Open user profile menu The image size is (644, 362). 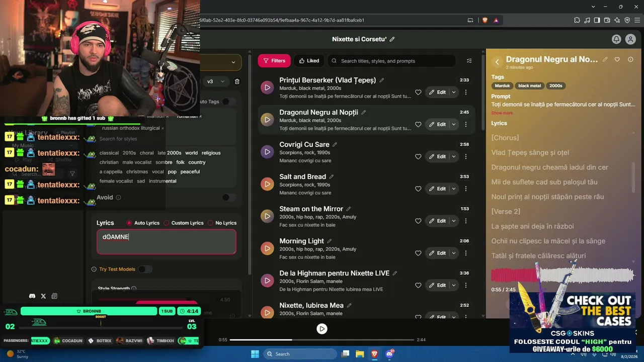pyautogui.click(x=630, y=39)
